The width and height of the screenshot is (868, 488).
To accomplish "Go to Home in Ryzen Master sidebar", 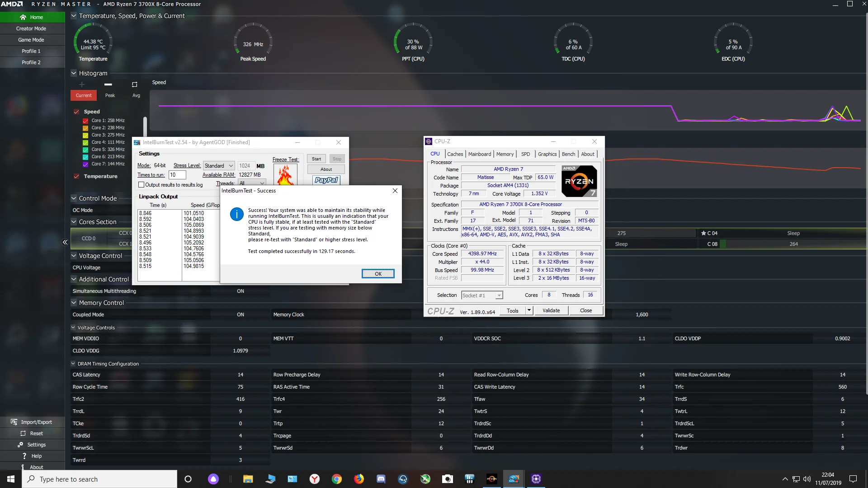I will [x=32, y=17].
